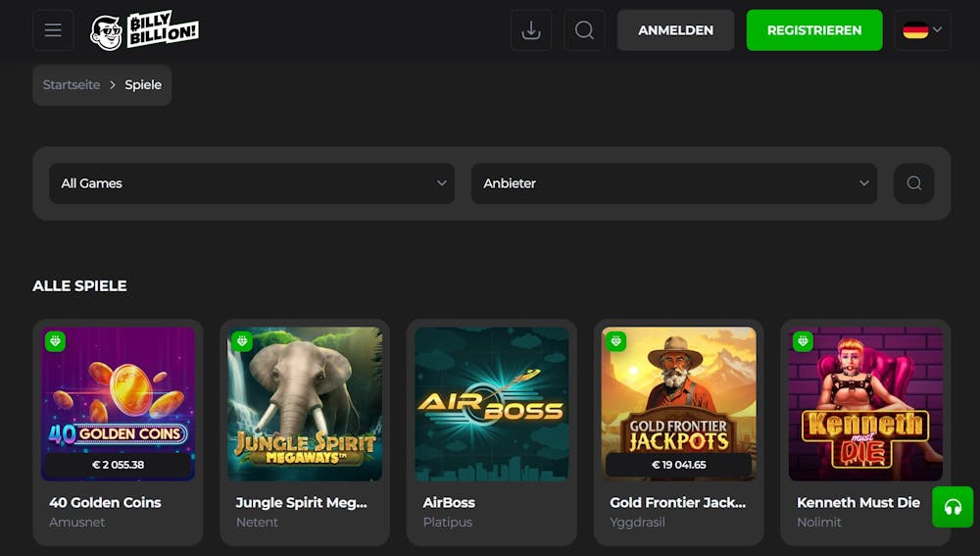The image size is (980, 556).
Task: Open the Gold Frontier Jackpots thumbnail
Action: click(x=679, y=404)
